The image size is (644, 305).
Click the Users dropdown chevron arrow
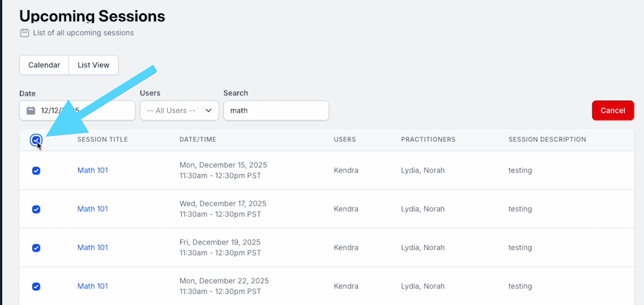(x=209, y=110)
